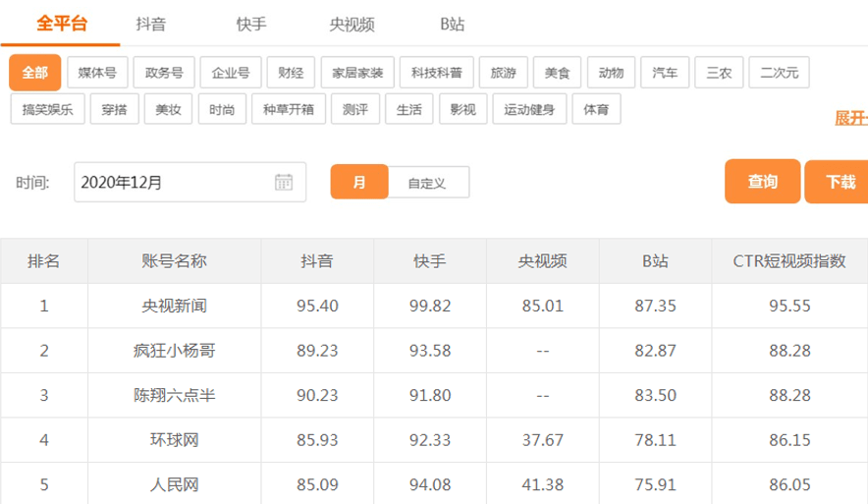Select the 科技科普 category filter

[x=437, y=73]
